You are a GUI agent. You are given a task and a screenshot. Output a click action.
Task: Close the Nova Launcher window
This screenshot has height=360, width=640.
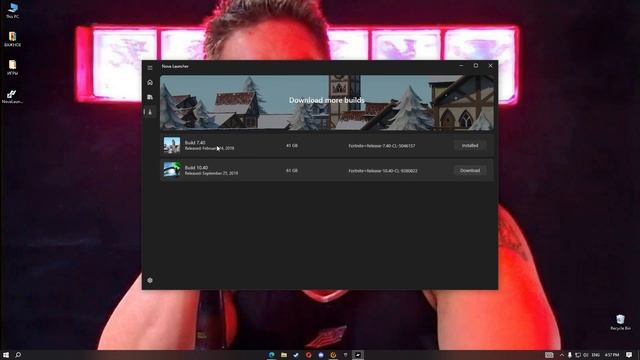pos(491,66)
